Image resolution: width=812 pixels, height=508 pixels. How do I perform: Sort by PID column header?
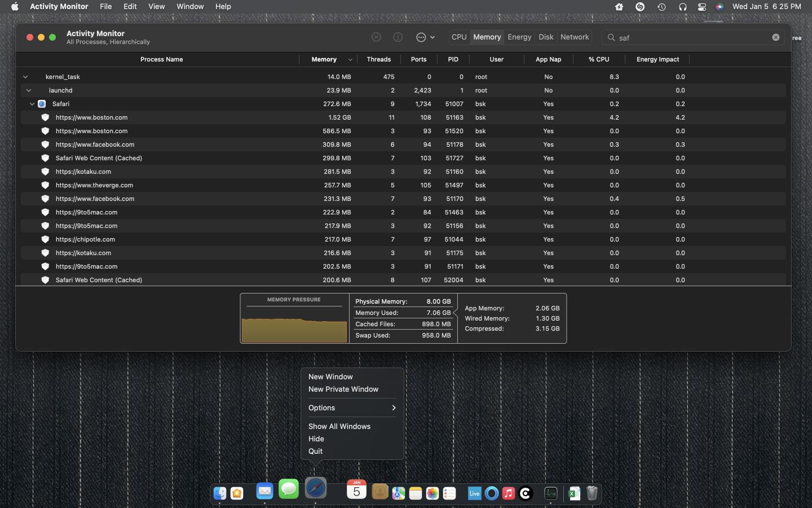[x=453, y=59]
